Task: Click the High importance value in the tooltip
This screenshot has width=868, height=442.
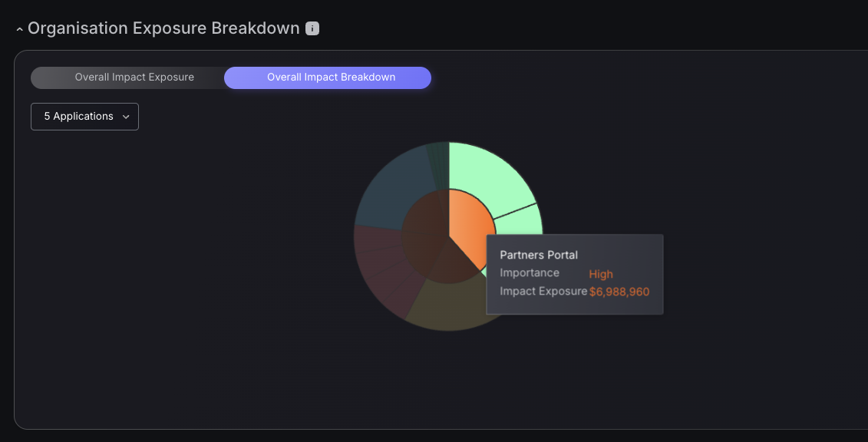Action: [601, 275]
